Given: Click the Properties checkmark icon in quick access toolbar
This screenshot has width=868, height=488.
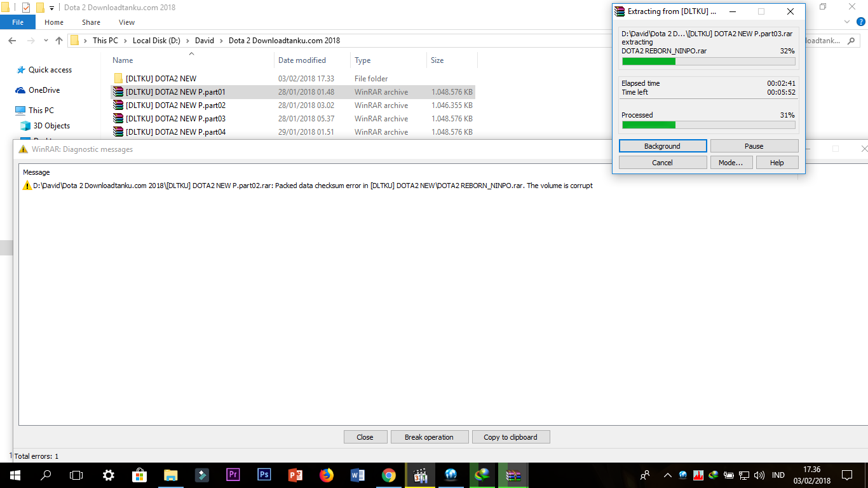Looking at the screenshot, I should (x=26, y=8).
